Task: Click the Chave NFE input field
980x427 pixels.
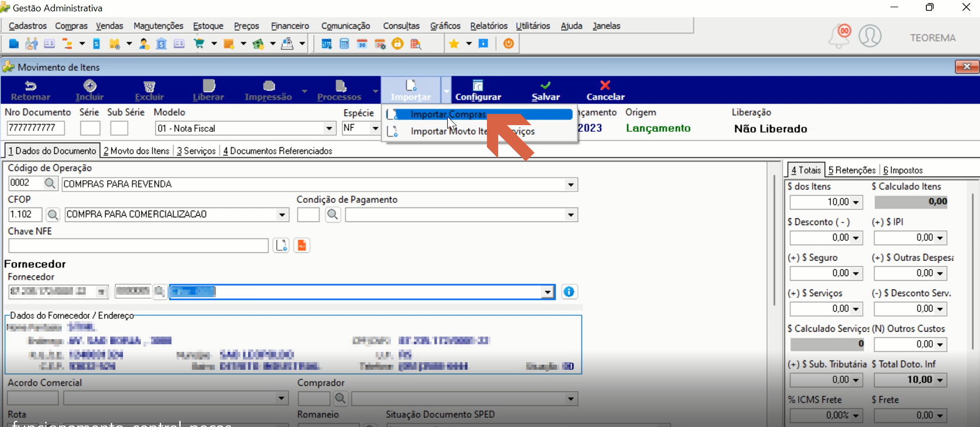Action: tap(138, 246)
